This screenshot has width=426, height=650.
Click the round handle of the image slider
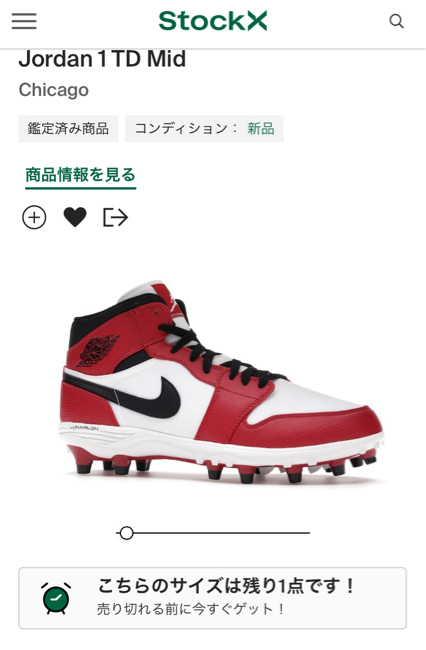tap(126, 533)
